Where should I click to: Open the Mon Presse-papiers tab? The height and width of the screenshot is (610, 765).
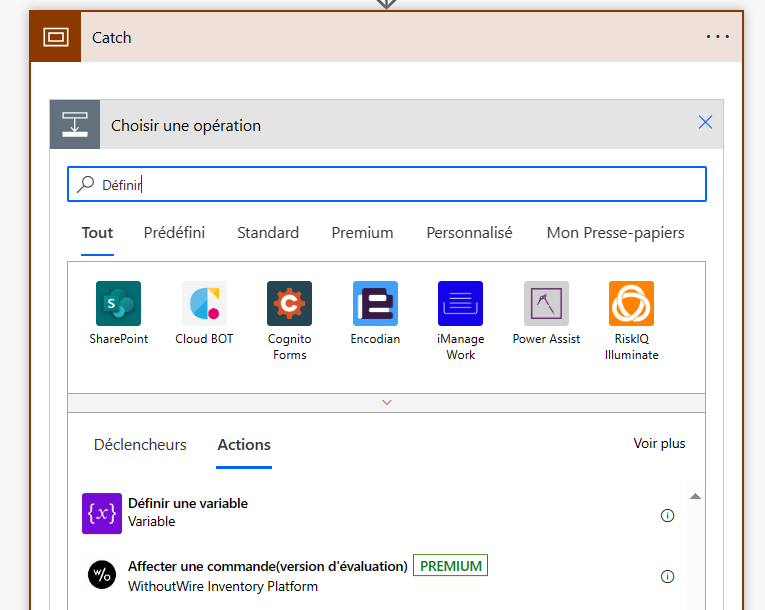[x=615, y=233]
